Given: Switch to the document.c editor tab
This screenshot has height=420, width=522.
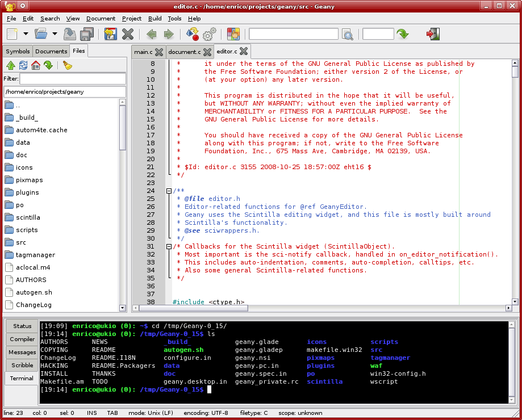Looking at the screenshot, I should click(x=185, y=52).
